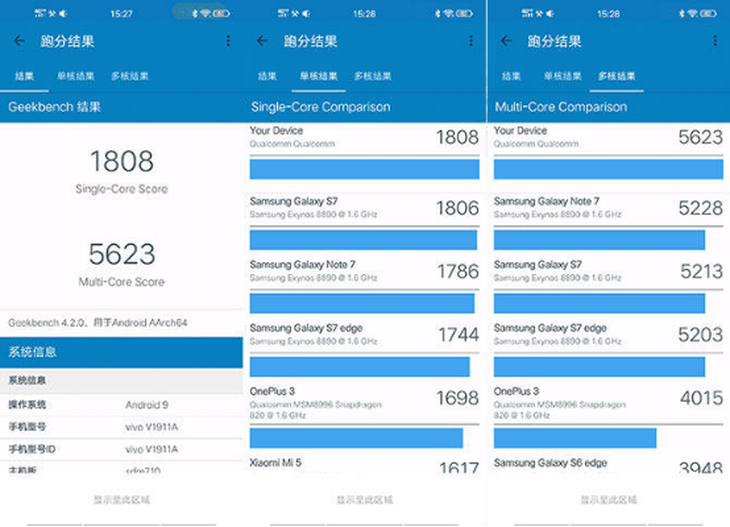Tap Wi-Fi icon in middle panel status bar
Viewport: 730px width, 527px height.
pos(448,13)
